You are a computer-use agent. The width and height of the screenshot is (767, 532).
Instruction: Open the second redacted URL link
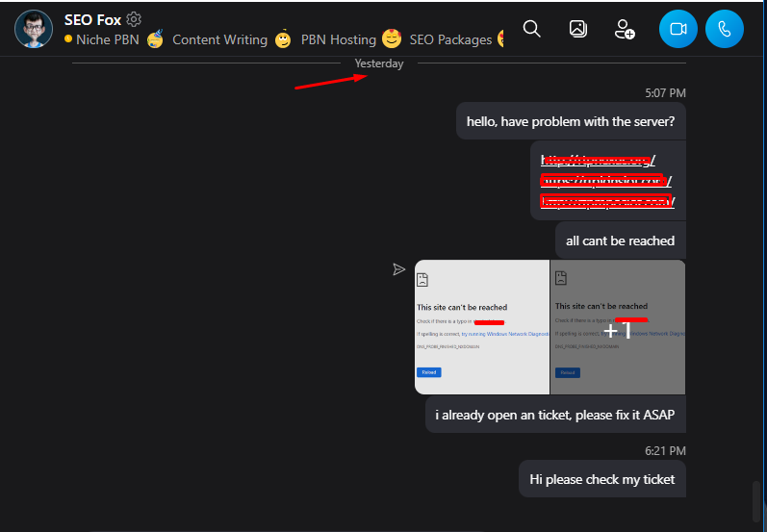tap(605, 181)
